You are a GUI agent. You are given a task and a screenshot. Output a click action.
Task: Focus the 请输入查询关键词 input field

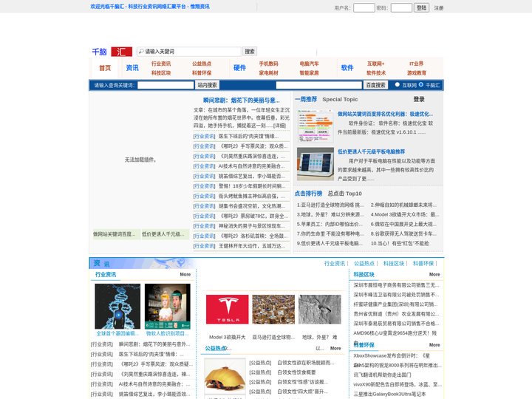(166, 85)
